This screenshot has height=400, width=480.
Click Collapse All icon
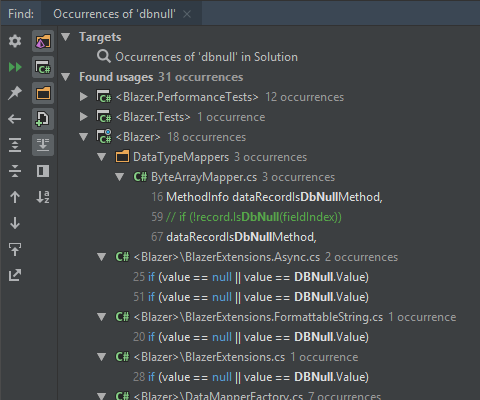coord(15,171)
